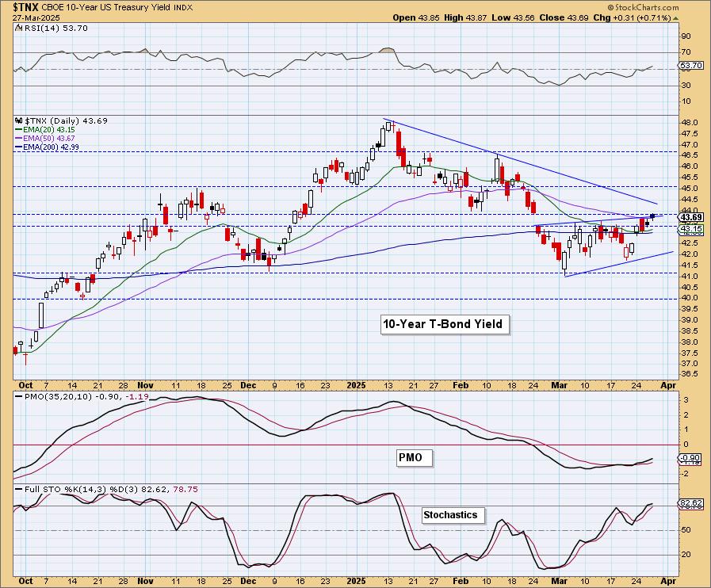
Task: Click the small icon before RSI(14)
Action: pos(18,28)
